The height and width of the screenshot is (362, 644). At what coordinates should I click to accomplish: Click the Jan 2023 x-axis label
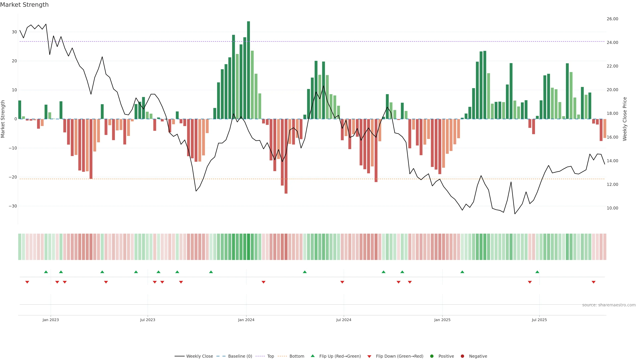(50, 320)
